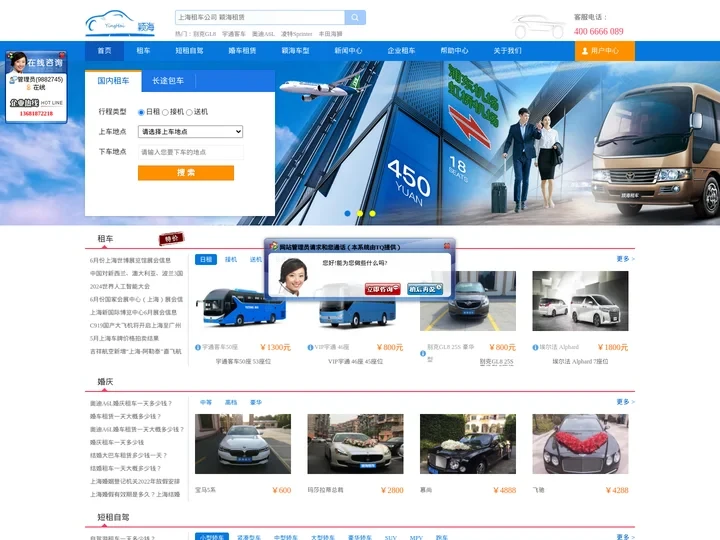
Task: Switch to the 国内租车 tab
Action: point(113,81)
